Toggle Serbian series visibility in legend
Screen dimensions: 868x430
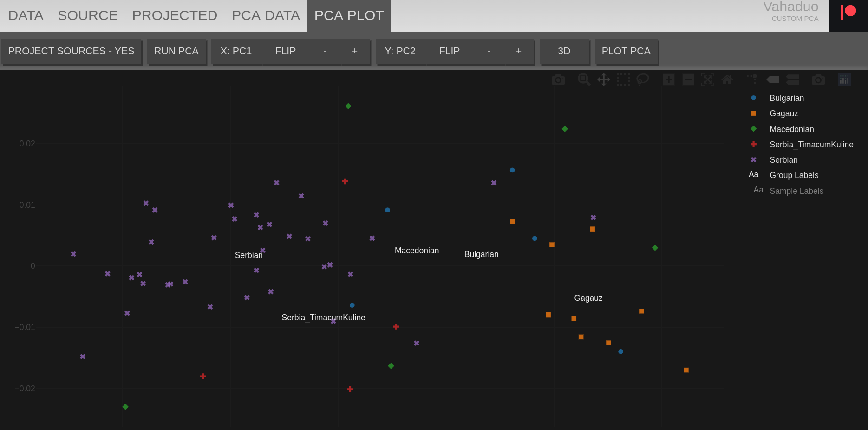(783, 160)
